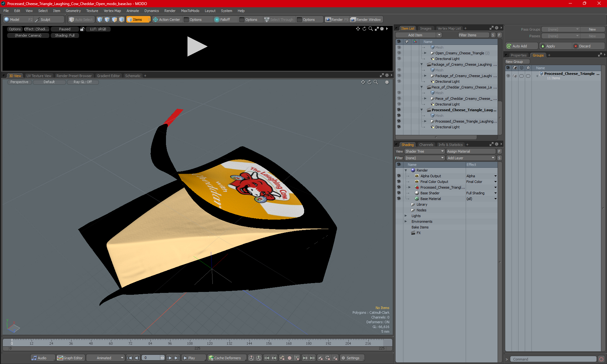Image resolution: width=607 pixels, height=364 pixels.
Task: Go to first frame
Action: pyautogui.click(x=129, y=358)
